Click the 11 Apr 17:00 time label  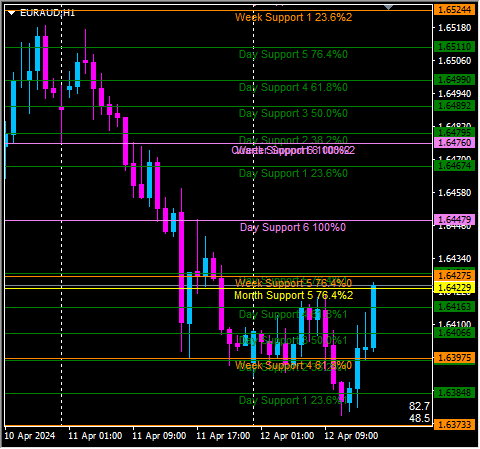coord(223,436)
